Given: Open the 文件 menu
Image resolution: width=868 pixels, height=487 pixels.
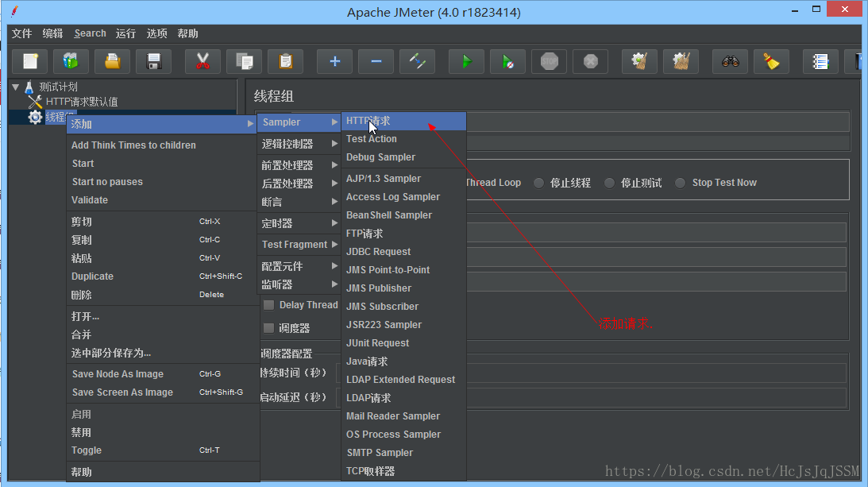Looking at the screenshot, I should pos(21,34).
